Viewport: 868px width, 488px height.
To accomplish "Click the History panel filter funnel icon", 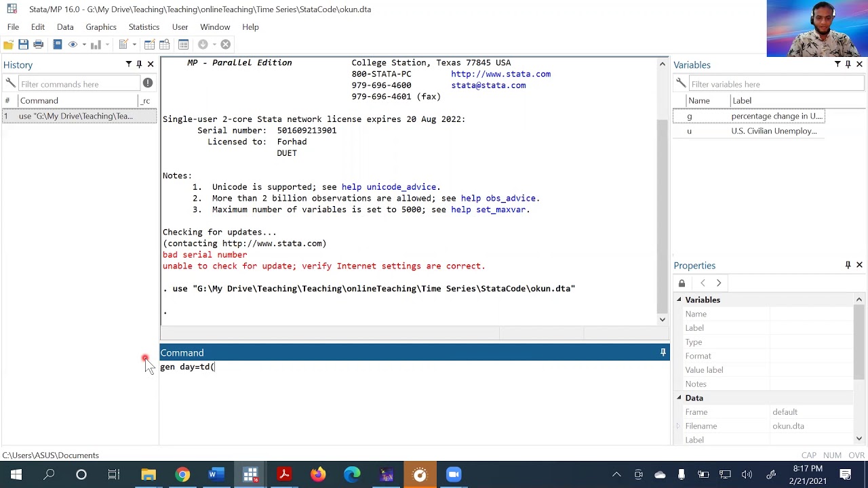I will pyautogui.click(x=128, y=64).
